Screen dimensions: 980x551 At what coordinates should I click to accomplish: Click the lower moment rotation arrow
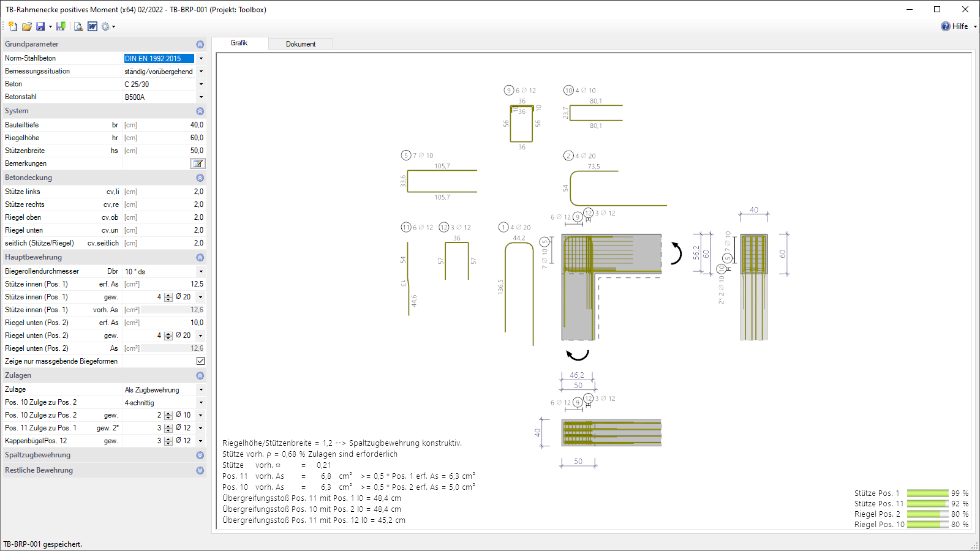point(577,355)
